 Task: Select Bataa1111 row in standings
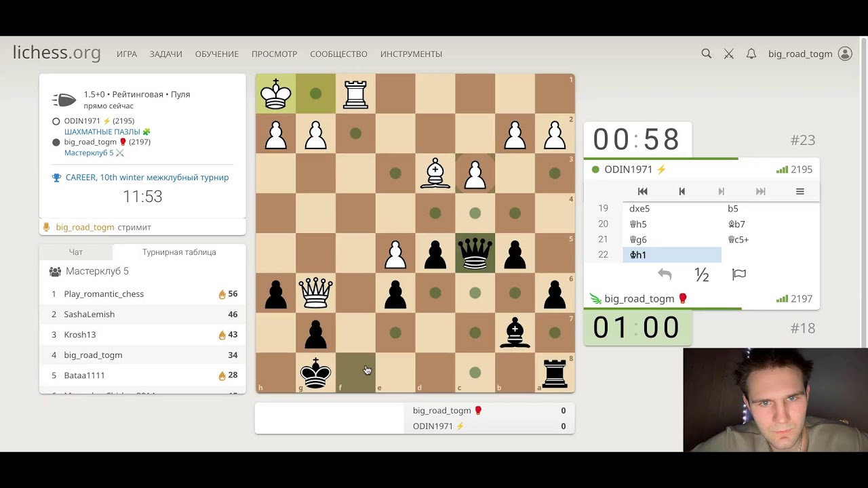[142, 375]
